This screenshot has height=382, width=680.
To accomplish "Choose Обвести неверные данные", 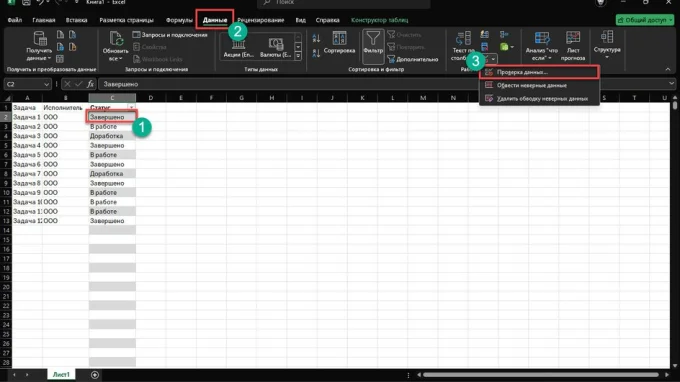I will [539, 85].
